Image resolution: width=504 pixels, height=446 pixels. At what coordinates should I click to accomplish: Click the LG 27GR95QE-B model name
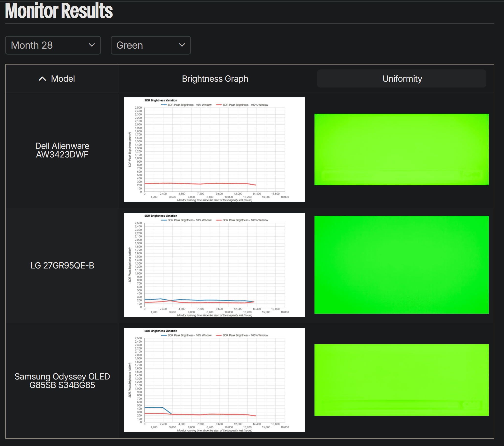pos(62,266)
